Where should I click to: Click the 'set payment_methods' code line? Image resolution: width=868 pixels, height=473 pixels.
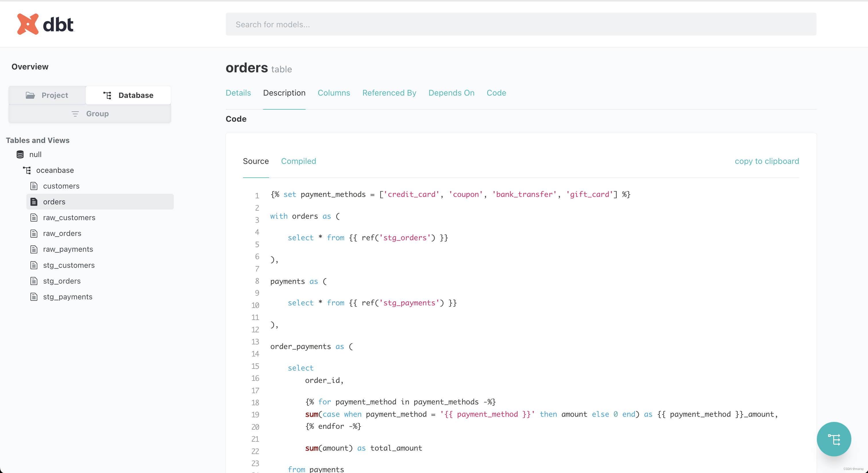[x=450, y=195]
